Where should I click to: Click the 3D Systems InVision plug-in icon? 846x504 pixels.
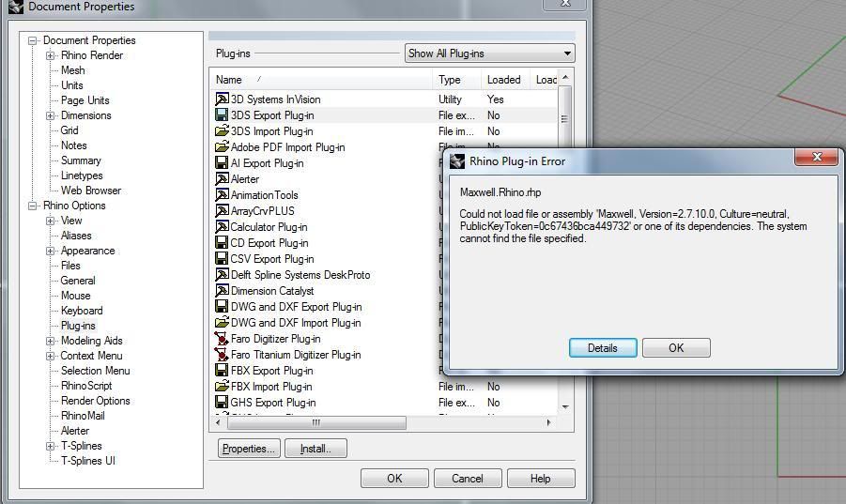point(222,99)
